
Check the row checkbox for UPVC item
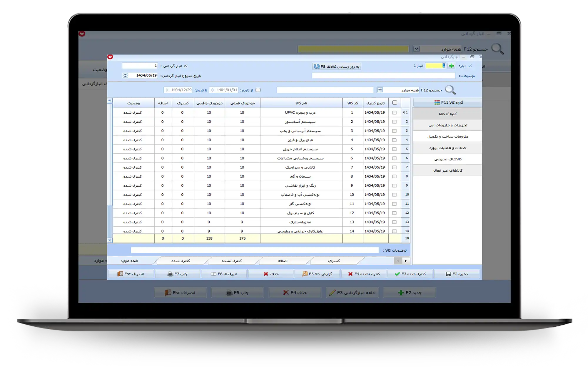click(394, 112)
